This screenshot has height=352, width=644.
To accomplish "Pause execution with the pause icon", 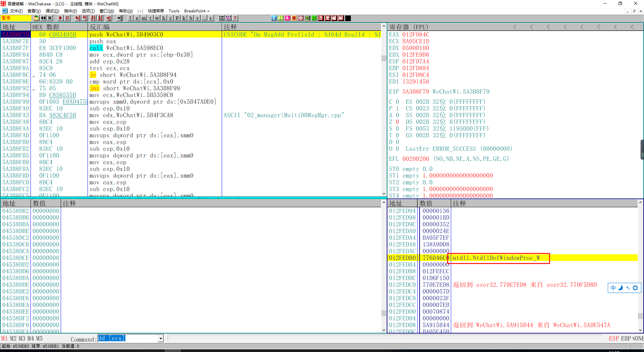I will click(67, 18).
